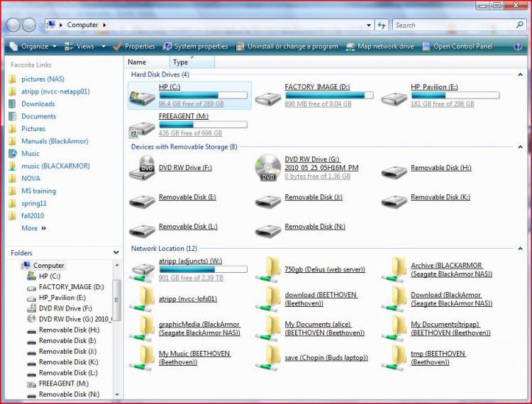Click the arrow after Computer in breadcrumb
This screenshot has height=404, width=532.
pyautogui.click(x=104, y=25)
